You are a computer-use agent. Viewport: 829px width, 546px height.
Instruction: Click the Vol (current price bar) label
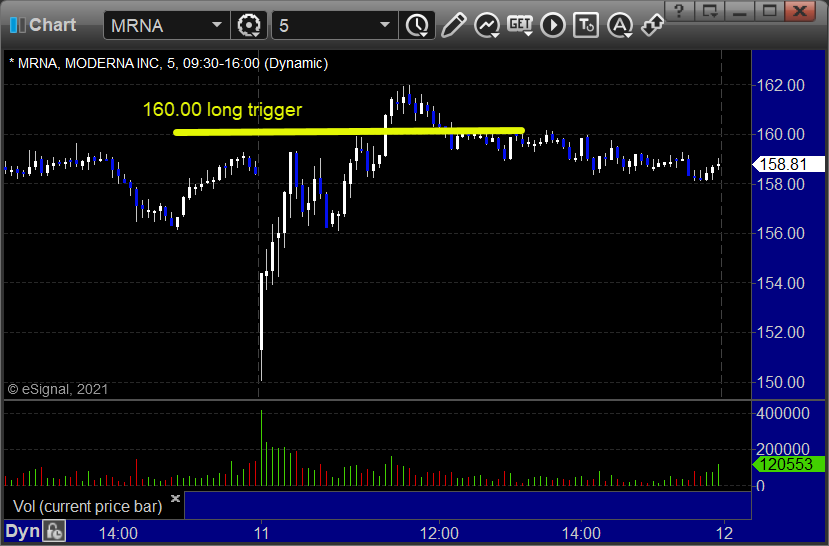tap(88, 506)
